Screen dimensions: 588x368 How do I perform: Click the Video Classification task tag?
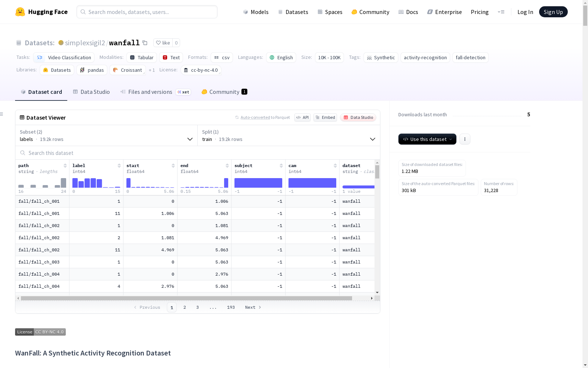64,57
